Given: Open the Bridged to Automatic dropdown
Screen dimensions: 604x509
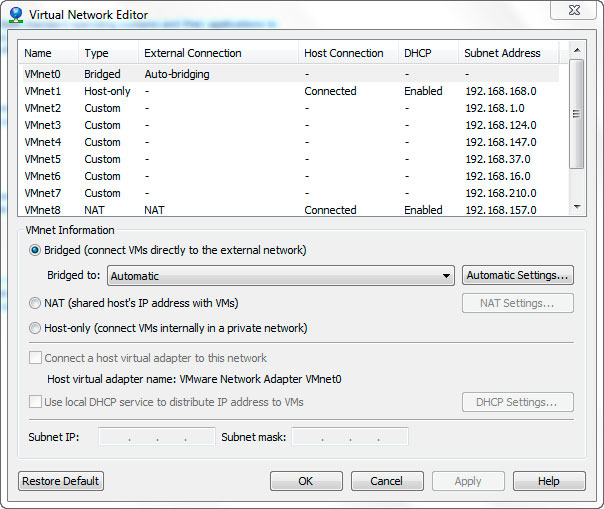Looking at the screenshot, I should point(281,275).
